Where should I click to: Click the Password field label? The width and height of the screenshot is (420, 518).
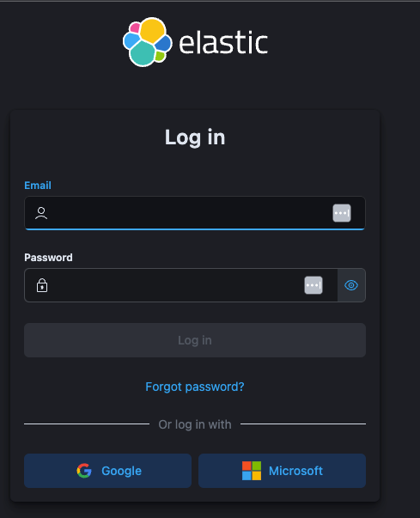point(48,258)
